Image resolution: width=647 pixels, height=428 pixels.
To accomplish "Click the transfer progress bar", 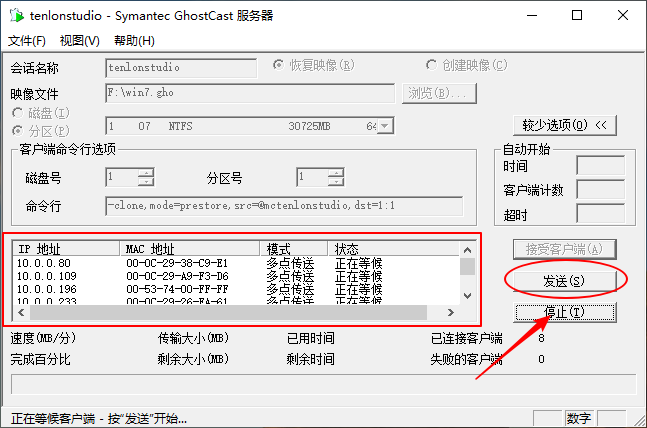I will (x=324, y=384).
